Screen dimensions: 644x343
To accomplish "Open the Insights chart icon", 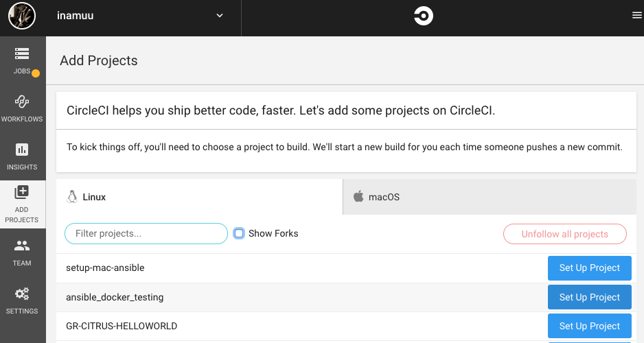I will [22, 150].
